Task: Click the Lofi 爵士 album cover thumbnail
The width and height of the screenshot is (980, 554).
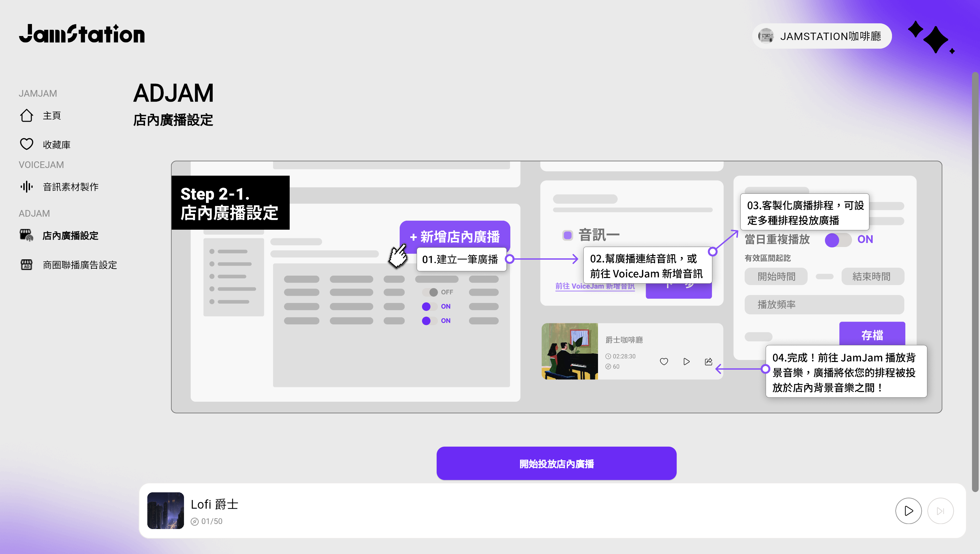Action: click(165, 511)
